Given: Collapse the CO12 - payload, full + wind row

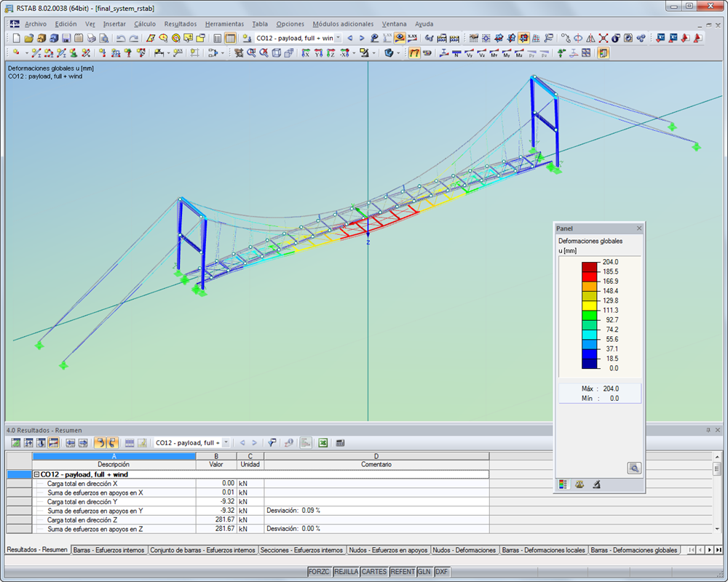Looking at the screenshot, I should (36, 474).
